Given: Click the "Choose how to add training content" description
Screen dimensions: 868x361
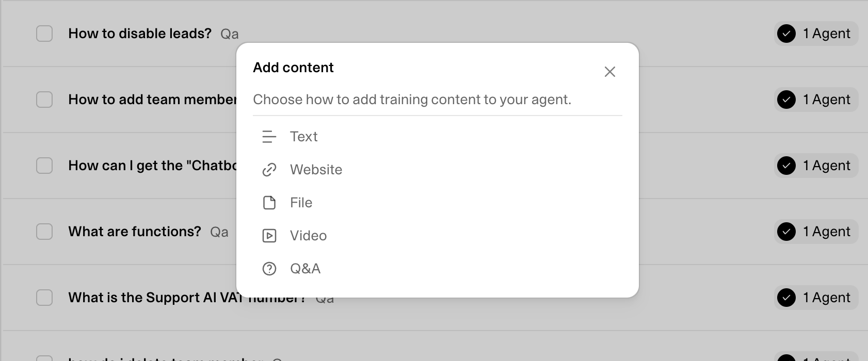Looking at the screenshot, I should (x=412, y=100).
